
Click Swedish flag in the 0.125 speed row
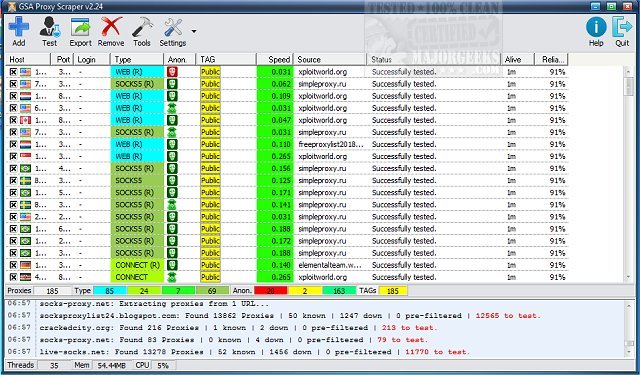tap(25, 181)
